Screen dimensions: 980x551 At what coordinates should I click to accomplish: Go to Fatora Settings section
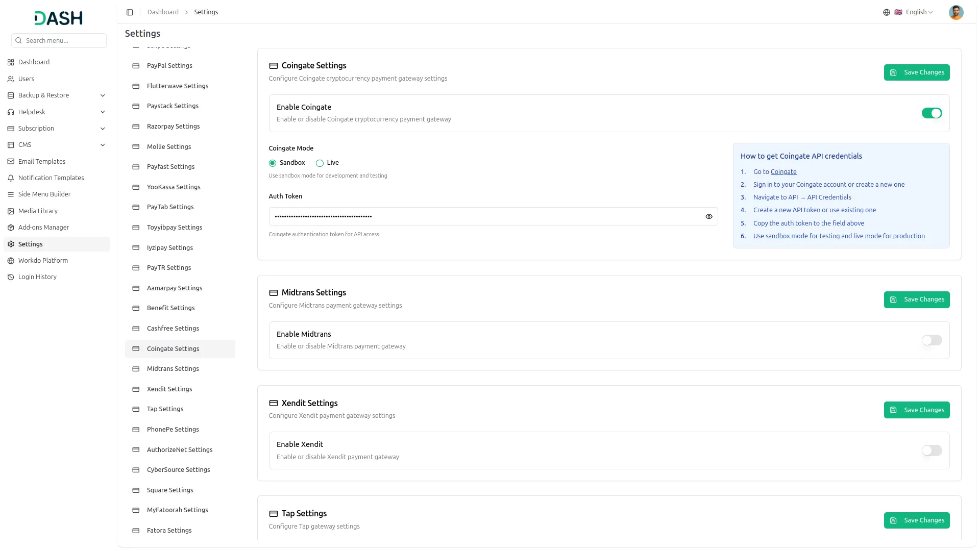(x=180, y=531)
